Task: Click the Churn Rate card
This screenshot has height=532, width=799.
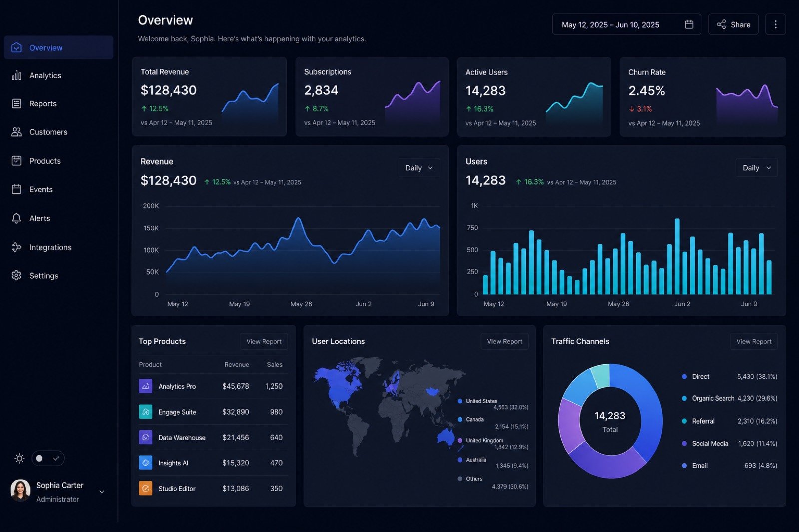Action: coord(703,96)
